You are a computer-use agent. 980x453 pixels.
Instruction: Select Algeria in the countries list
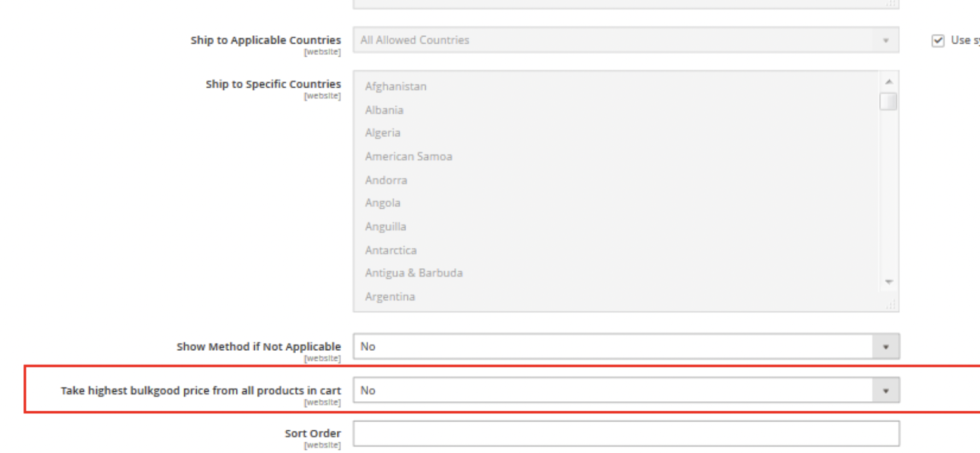point(382,133)
